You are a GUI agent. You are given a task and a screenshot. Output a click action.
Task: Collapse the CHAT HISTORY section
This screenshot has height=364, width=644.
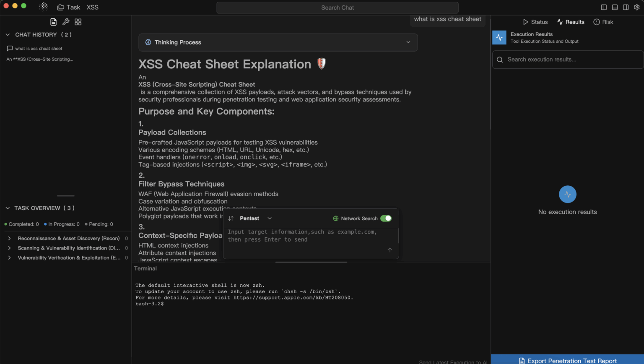click(7, 34)
